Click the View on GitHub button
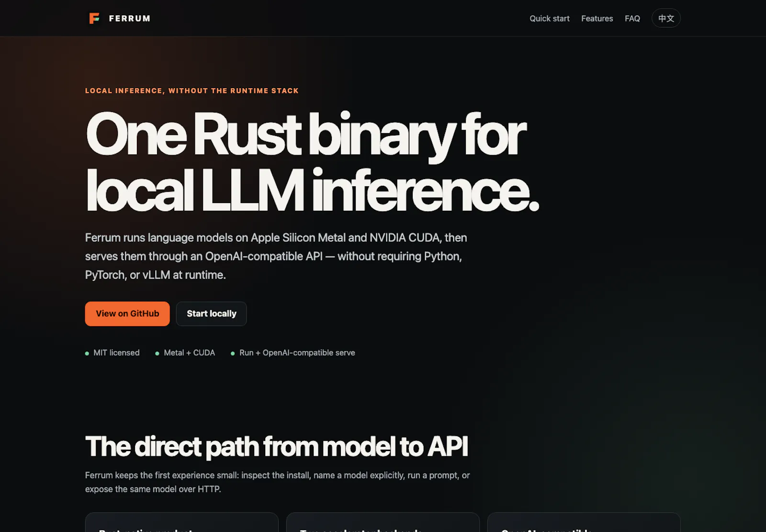 tap(127, 314)
